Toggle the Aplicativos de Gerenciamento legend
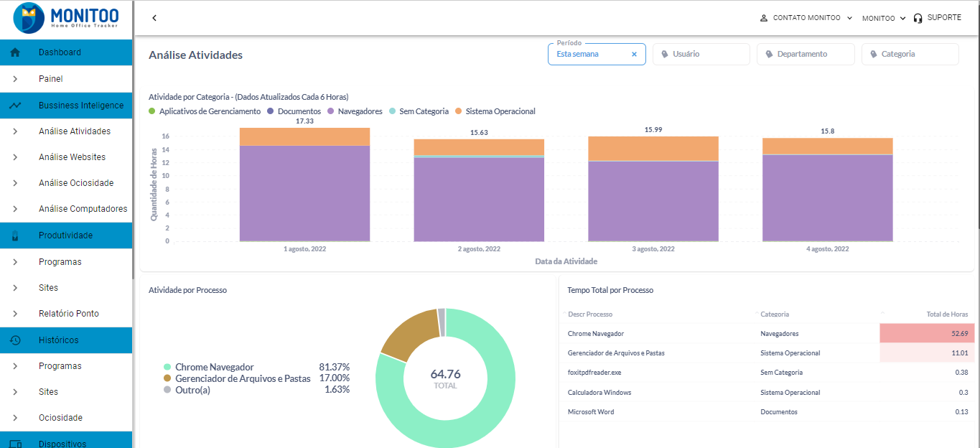 pos(205,111)
